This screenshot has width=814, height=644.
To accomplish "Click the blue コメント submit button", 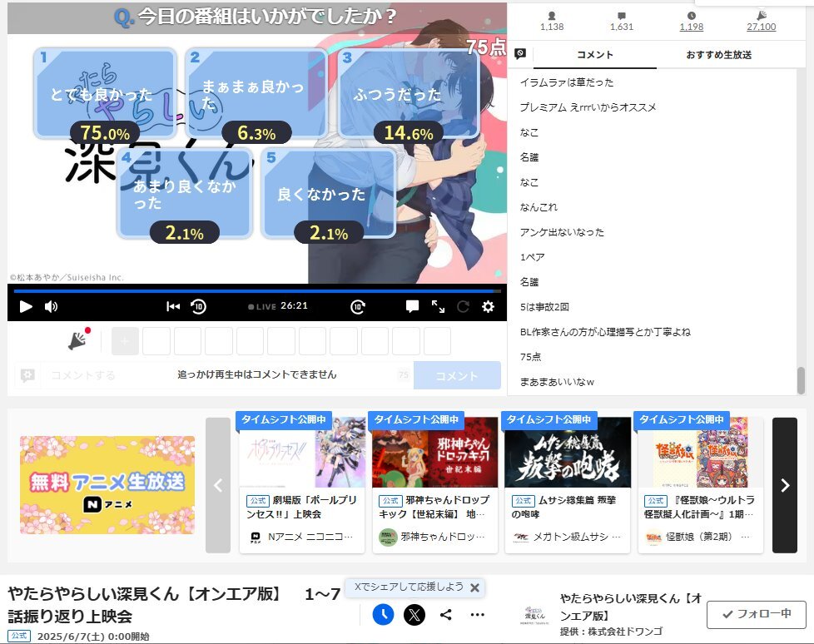I will (457, 375).
